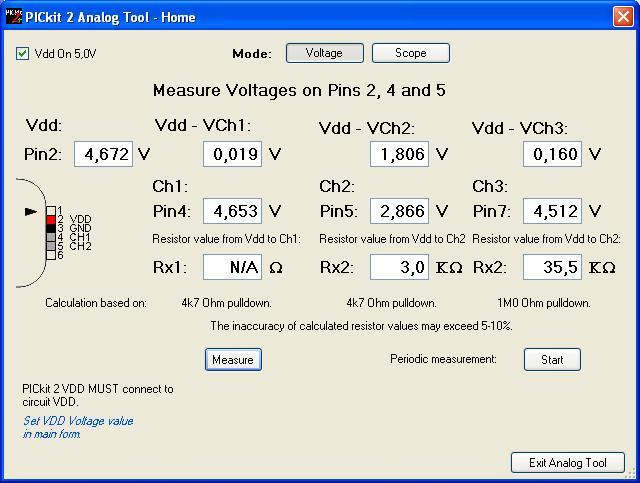The height and width of the screenshot is (483, 640).
Task: Click the gray CH1 pin 4 indicator
Action: (x=51, y=237)
